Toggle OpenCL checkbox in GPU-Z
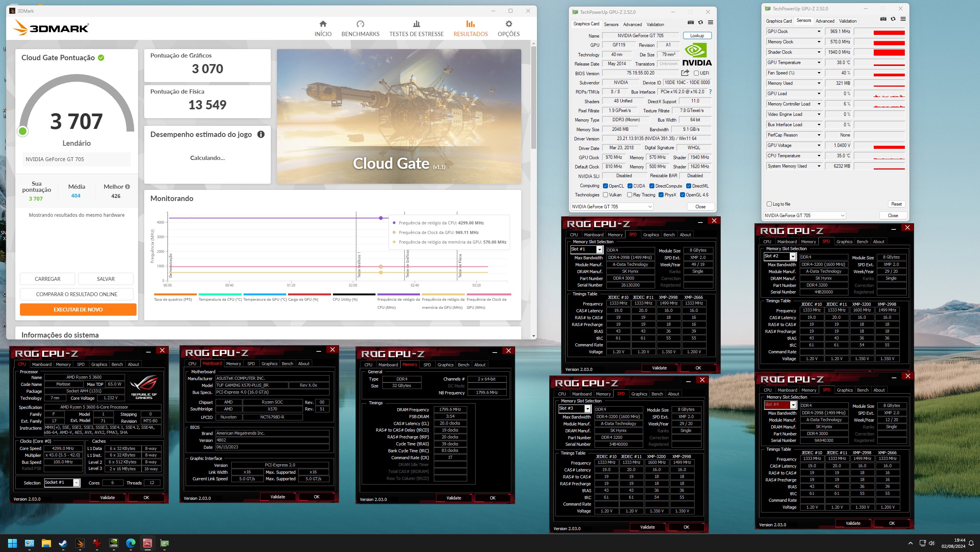 coord(605,186)
